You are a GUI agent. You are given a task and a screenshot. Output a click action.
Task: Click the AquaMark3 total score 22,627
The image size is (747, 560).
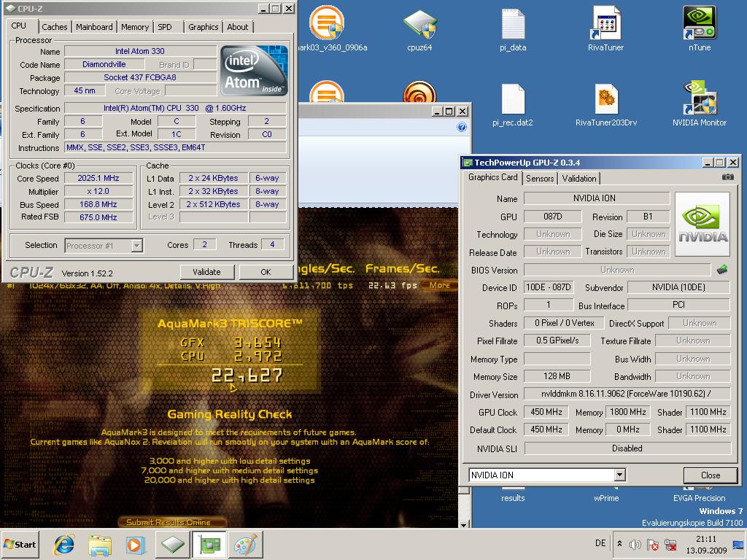click(247, 376)
